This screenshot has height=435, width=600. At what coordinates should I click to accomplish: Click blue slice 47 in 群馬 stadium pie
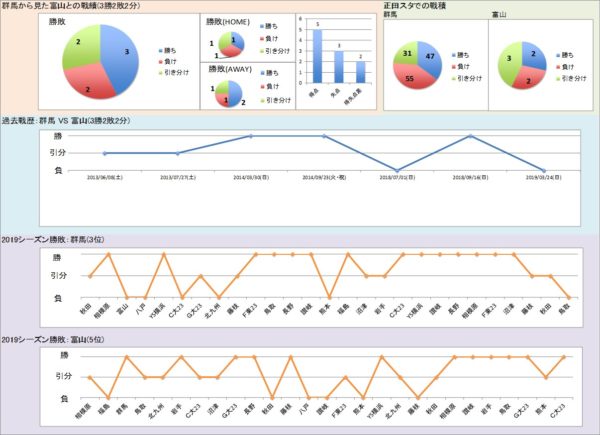click(431, 56)
